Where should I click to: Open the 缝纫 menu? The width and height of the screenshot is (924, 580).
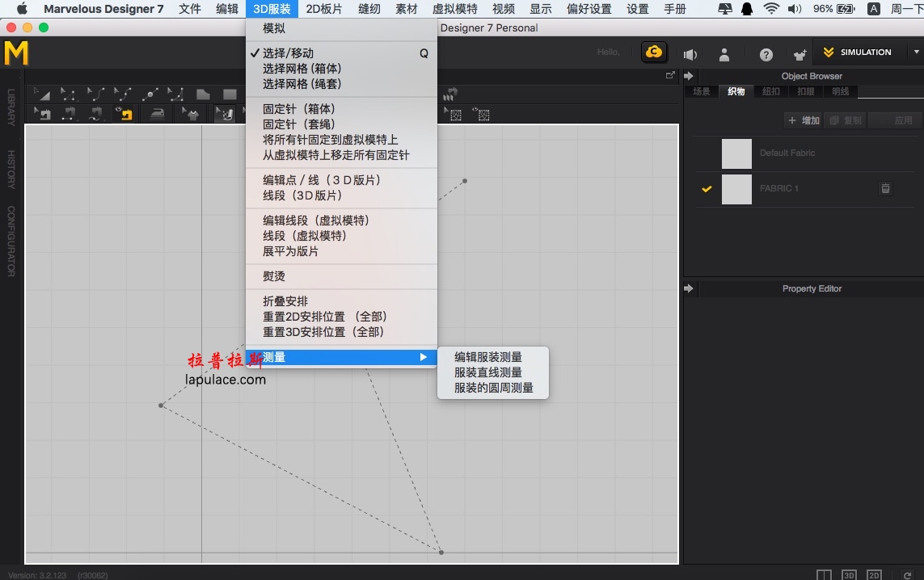coord(369,9)
